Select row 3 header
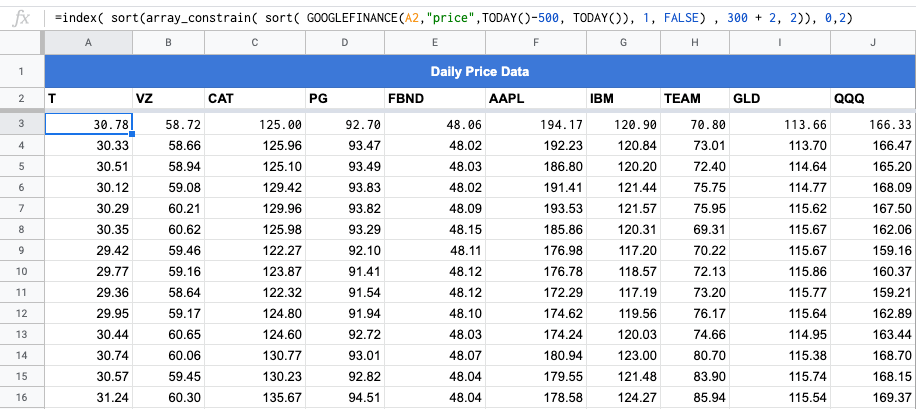The image size is (916, 409). (x=22, y=124)
